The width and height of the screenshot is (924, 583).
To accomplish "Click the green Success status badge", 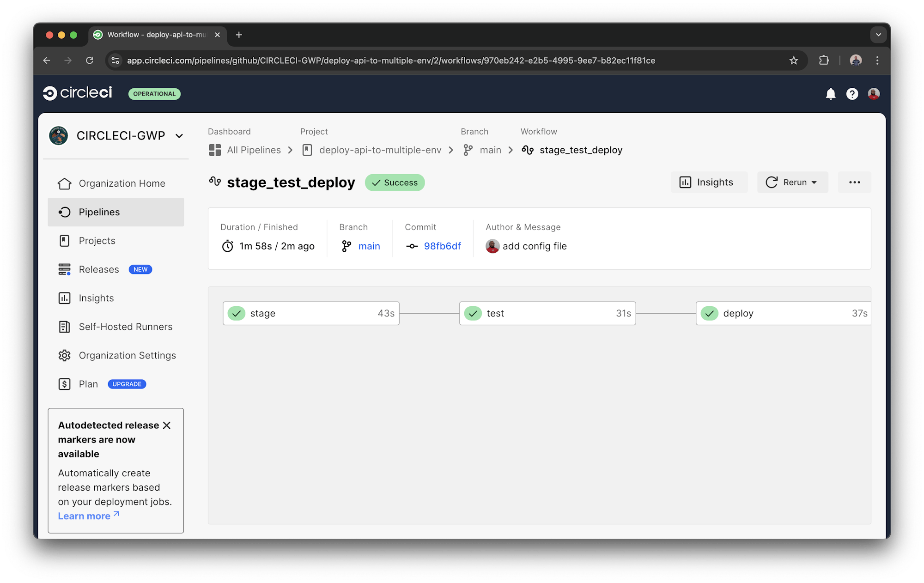I will 395,182.
